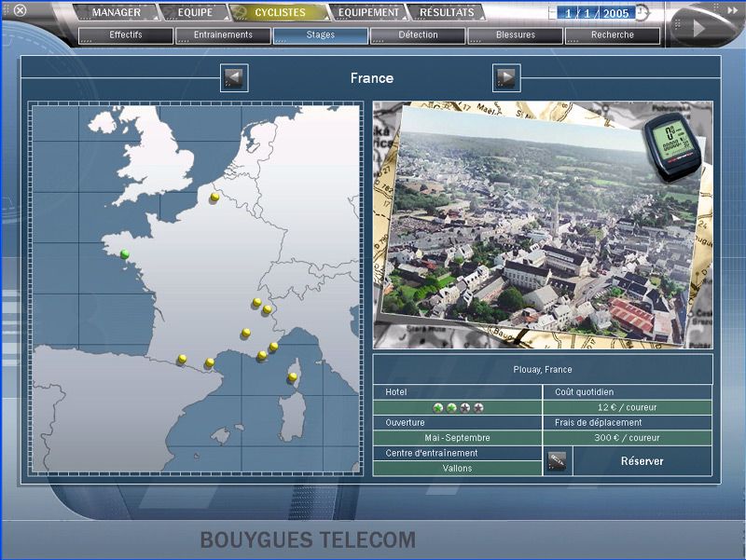Go to the Recherche sub-tab
The image size is (746, 560).
(x=613, y=35)
